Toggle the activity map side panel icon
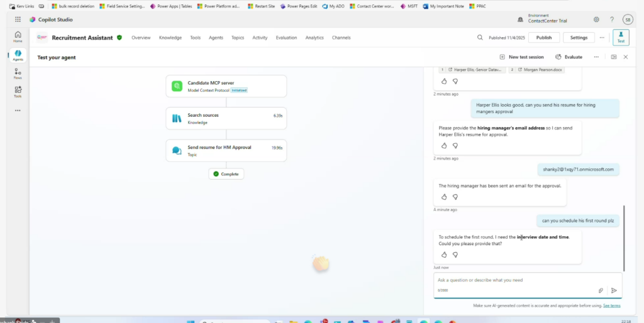Screen dimensions: 644x323 coord(614,57)
